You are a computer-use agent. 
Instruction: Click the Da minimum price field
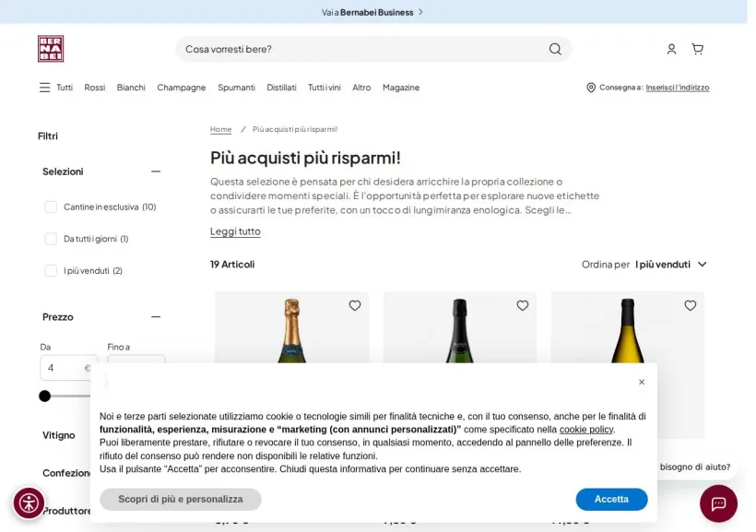pyautogui.click(x=69, y=368)
